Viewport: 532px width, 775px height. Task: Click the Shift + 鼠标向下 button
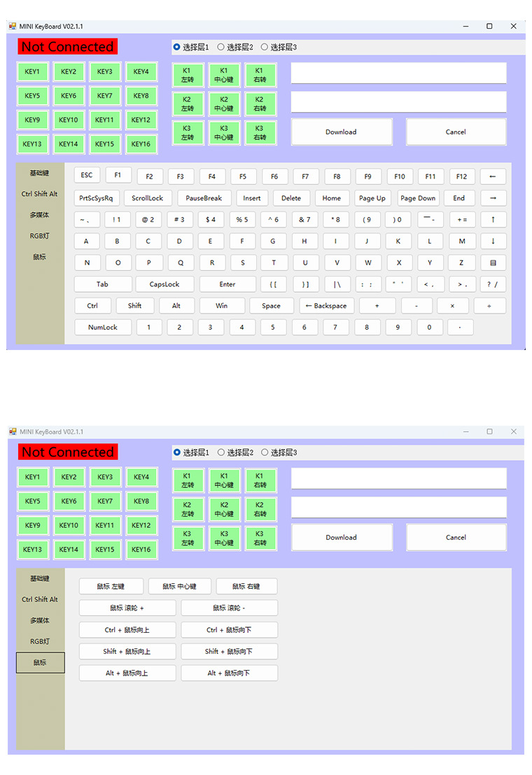tap(229, 652)
